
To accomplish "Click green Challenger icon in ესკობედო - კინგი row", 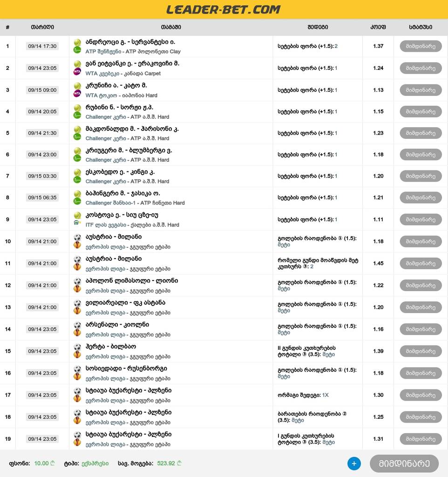I will 77,180.
